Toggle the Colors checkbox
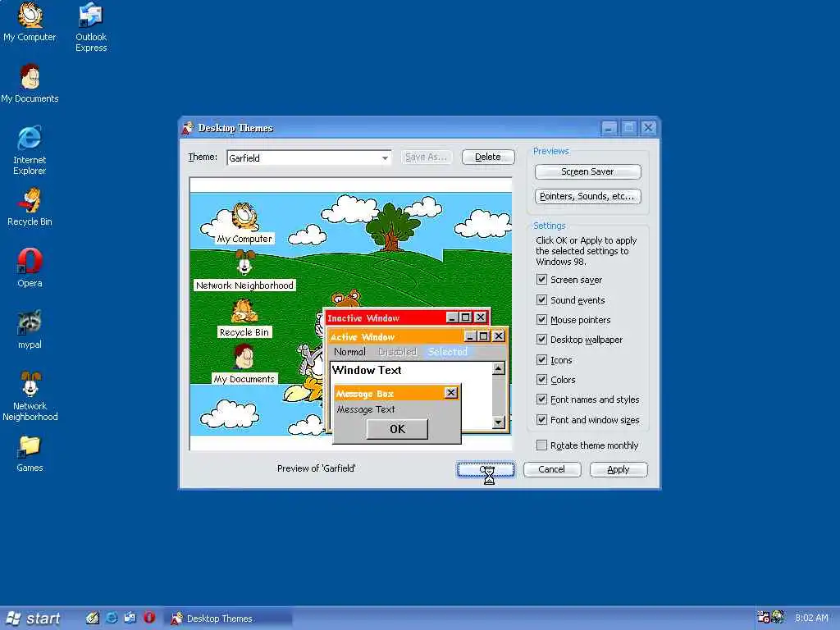 541,380
